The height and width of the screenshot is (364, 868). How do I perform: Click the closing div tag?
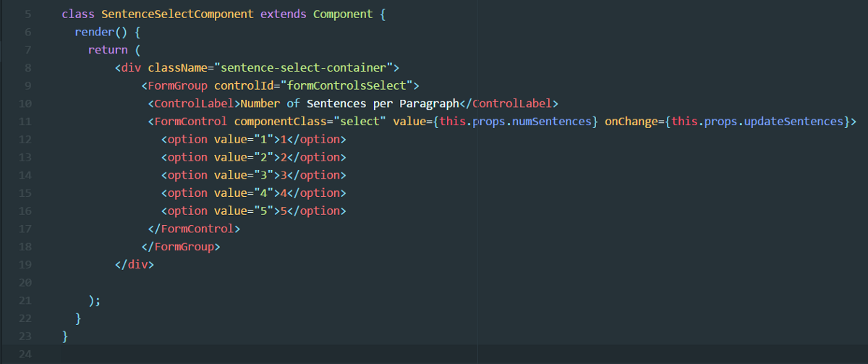pos(135,265)
